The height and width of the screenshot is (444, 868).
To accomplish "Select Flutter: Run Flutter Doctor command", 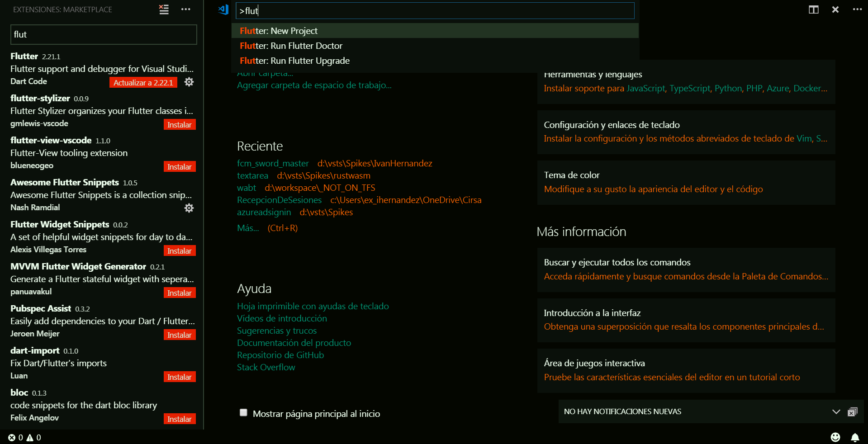I will 435,46.
